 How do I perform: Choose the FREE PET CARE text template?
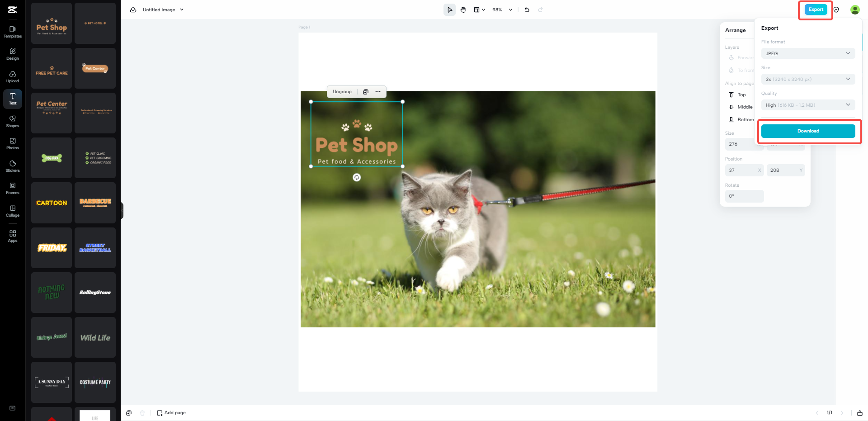coord(52,68)
